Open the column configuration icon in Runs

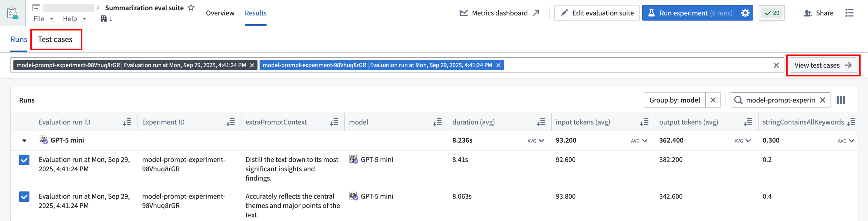[840, 100]
